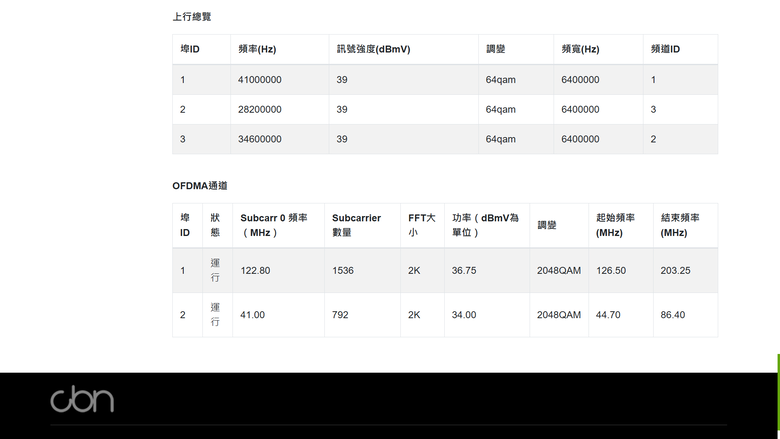This screenshot has width=780, height=439.
Task: Select frequency value 34600000
Action: (x=260, y=139)
